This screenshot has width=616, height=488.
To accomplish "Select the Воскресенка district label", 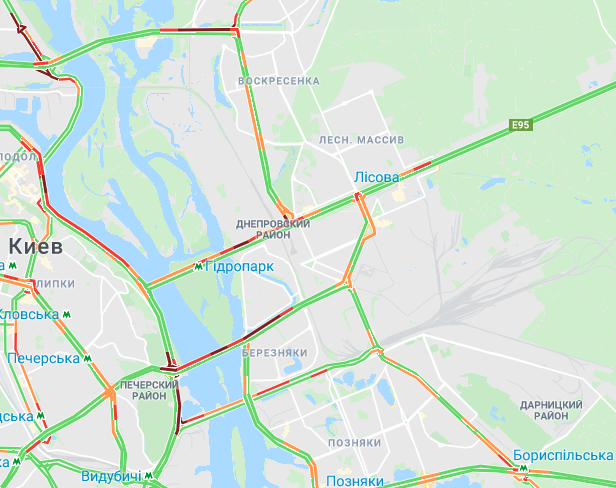I will 279,81.
